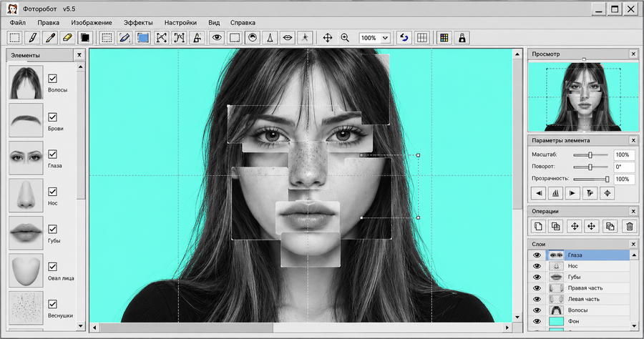Pick the black fill square tool
The height and width of the screenshot is (339, 644).
(x=85, y=38)
